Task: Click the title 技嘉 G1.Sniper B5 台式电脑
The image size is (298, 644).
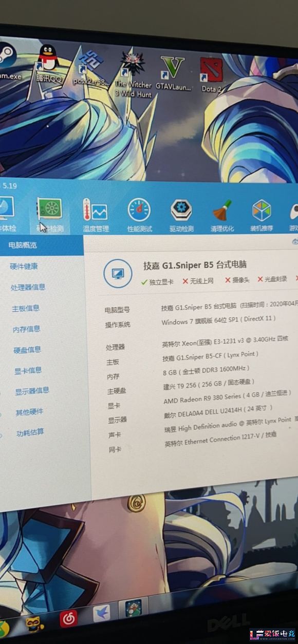Action: [195, 265]
